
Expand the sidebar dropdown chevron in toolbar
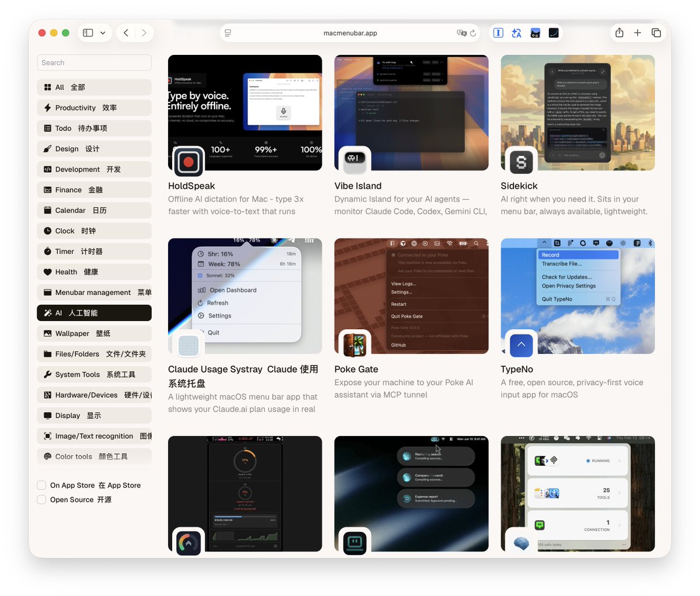(103, 33)
